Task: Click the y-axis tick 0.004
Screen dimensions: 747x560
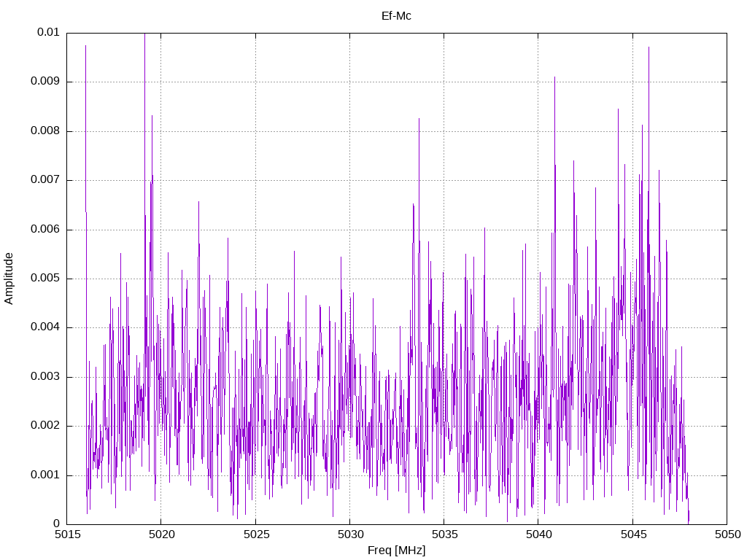Action: (45, 327)
